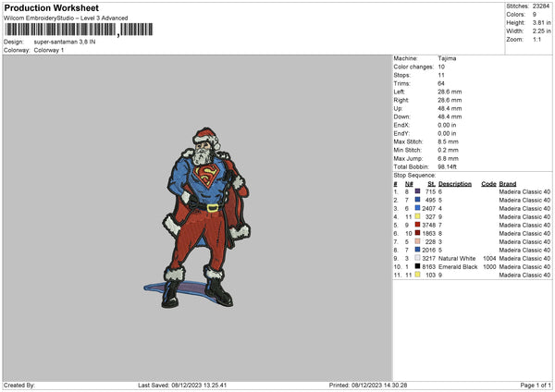Click the stitch count '2407' in row 3
Screen dimensions: 555x392
click(428, 208)
